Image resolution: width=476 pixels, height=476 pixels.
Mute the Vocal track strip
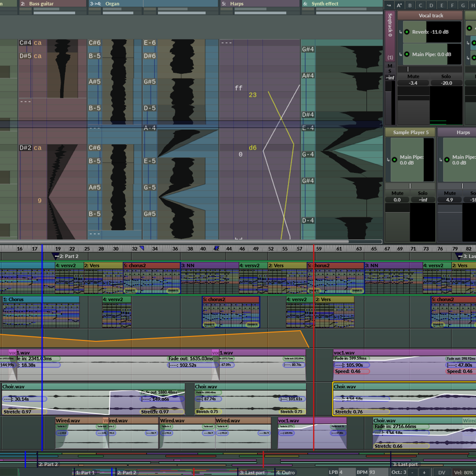click(x=413, y=76)
